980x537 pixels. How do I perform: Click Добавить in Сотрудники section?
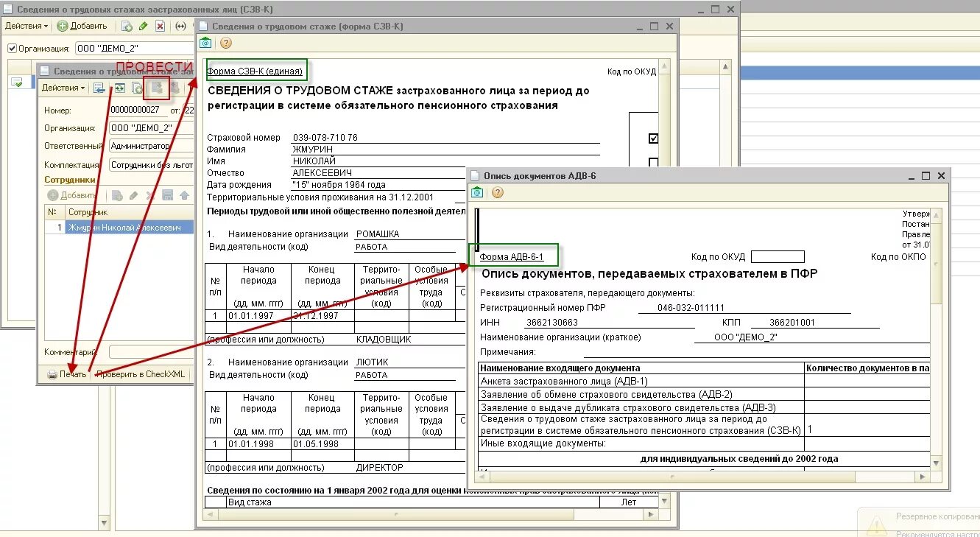(72, 195)
